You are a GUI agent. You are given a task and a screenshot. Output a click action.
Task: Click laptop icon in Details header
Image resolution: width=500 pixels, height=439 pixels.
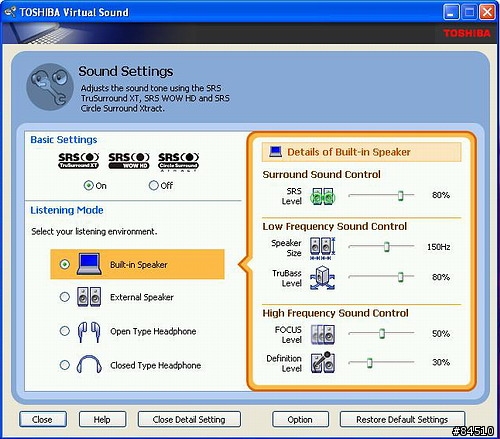pos(275,152)
